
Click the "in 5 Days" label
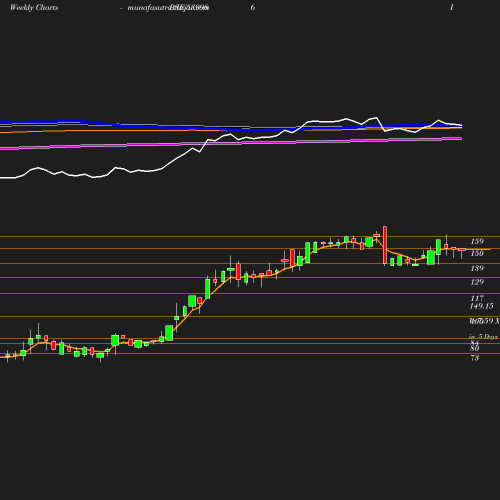point(483,337)
